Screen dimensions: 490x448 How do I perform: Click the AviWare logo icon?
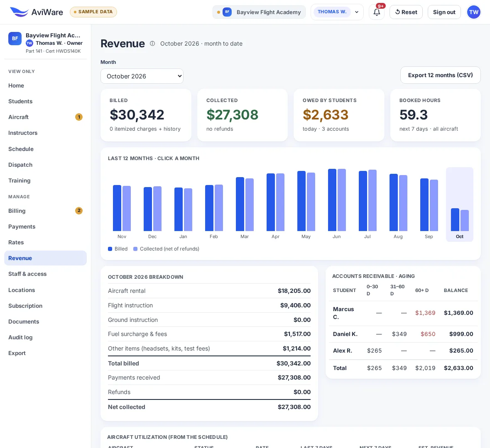click(x=19, y=12)
